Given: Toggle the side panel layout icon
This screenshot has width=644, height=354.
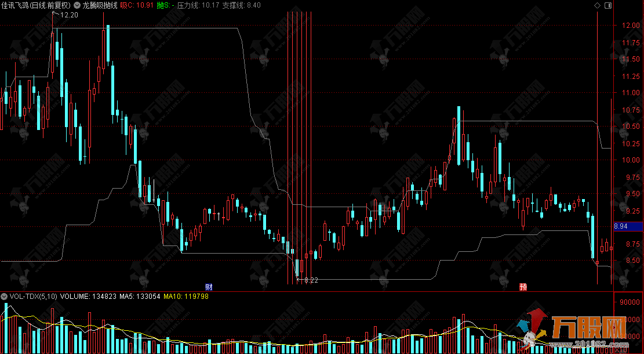Looking at the screenshot, I should point(607,5).
